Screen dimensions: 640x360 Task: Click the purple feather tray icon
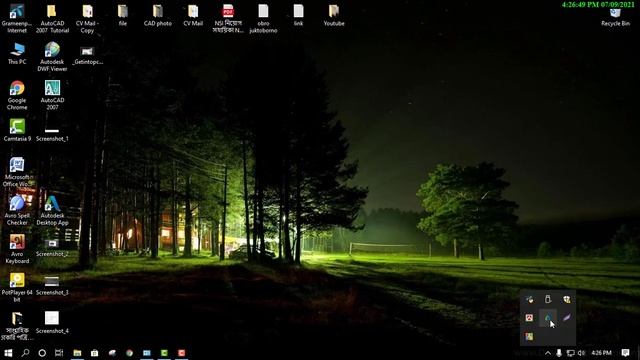(x=567, y=318)
